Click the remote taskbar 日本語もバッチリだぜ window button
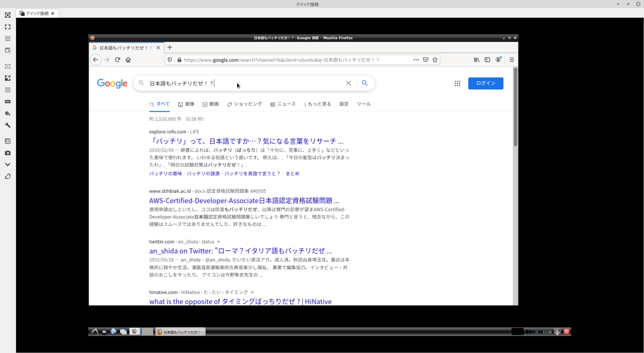The image size is (644, 353). coord(180,332)
